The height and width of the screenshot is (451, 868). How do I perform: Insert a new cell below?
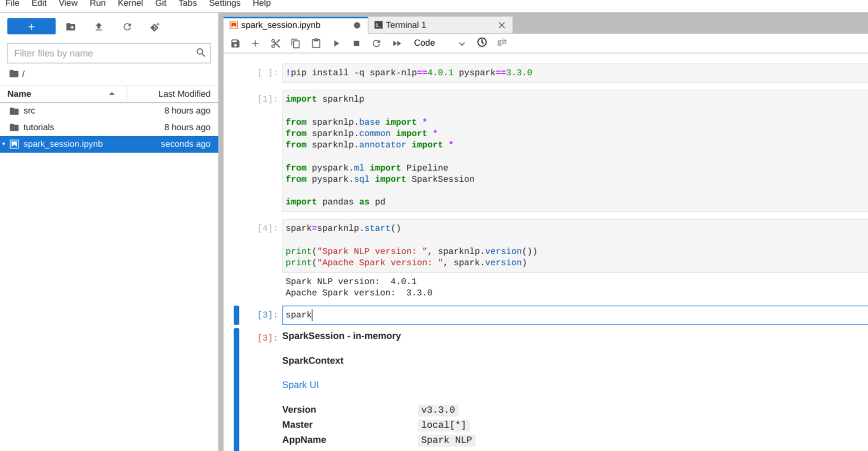(255, 43)
